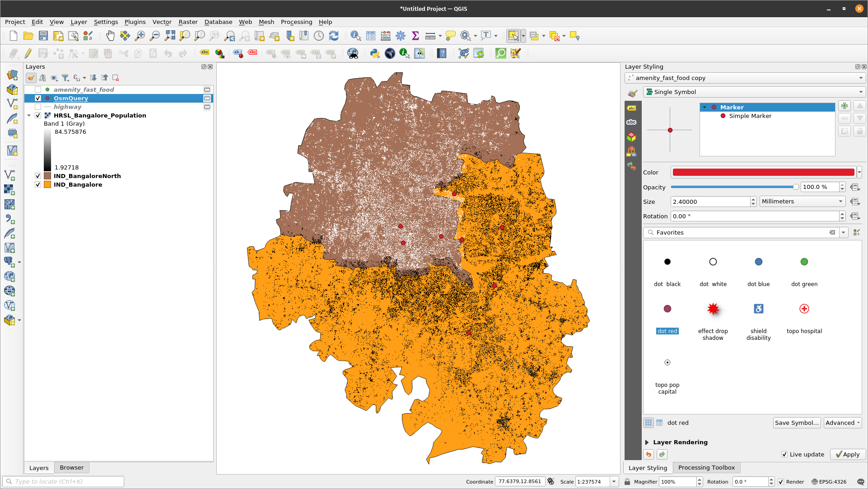The width and height of the screenshot is (868, 489).
Task: Toggle the Live update checkbox
Action: [x=784, y=454]
